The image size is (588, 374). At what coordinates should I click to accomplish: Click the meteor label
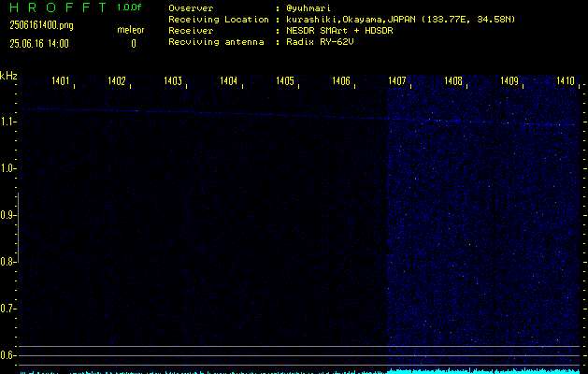[131, 30]
